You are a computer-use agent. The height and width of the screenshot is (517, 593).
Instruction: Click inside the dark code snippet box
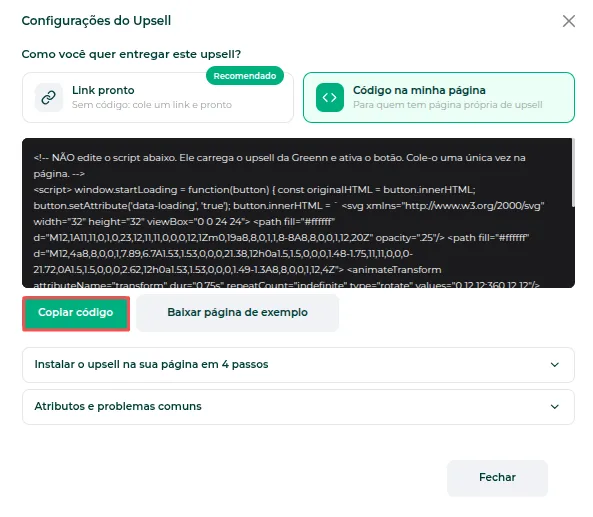tap(297, 213)
